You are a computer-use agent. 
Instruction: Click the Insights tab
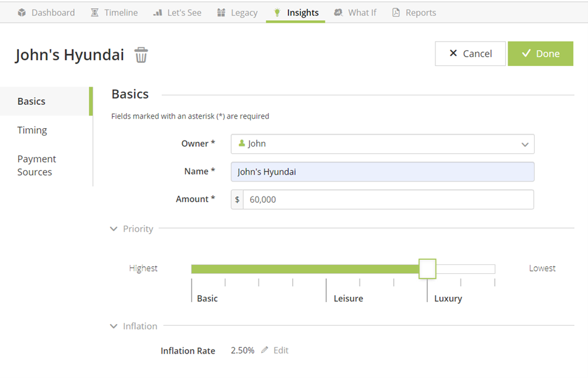(x=295, y=13)
